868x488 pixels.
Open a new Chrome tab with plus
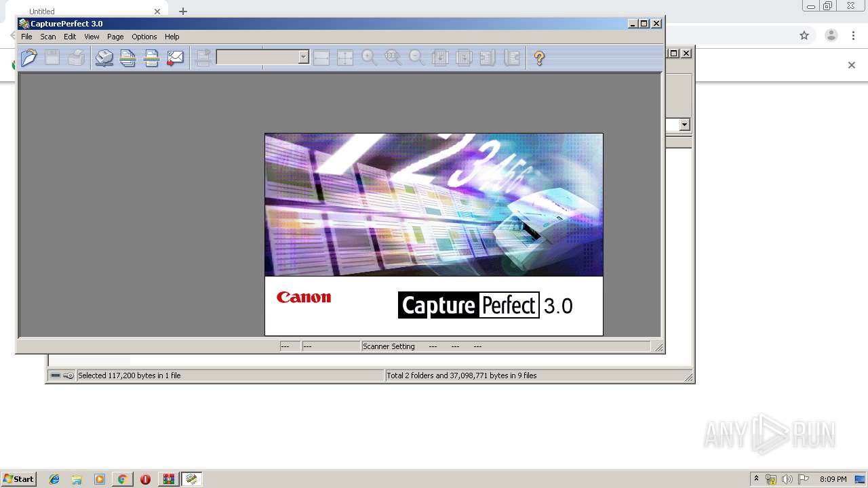[183, 11]
